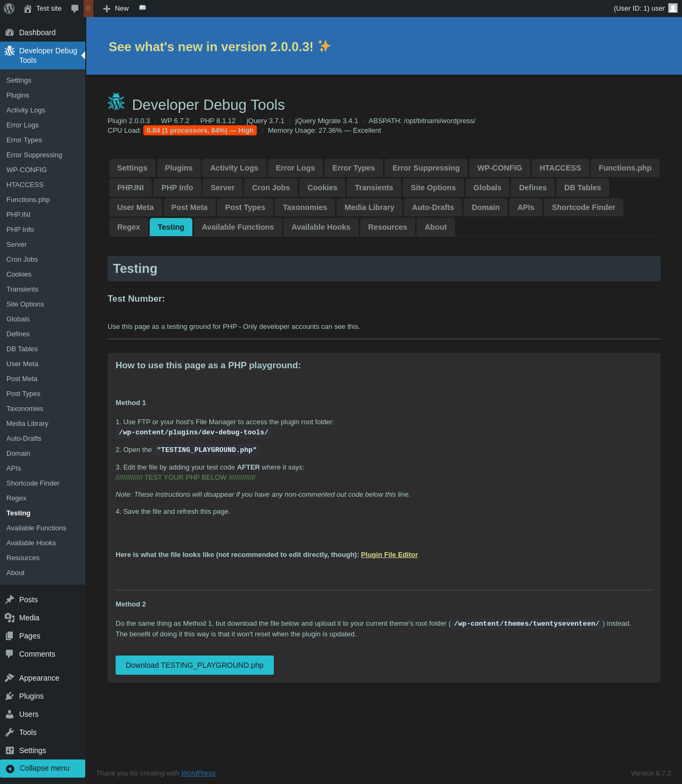Open the Media Library tab
The width and height of the screenshot is (682, 784).
click(x=369, y=207)
